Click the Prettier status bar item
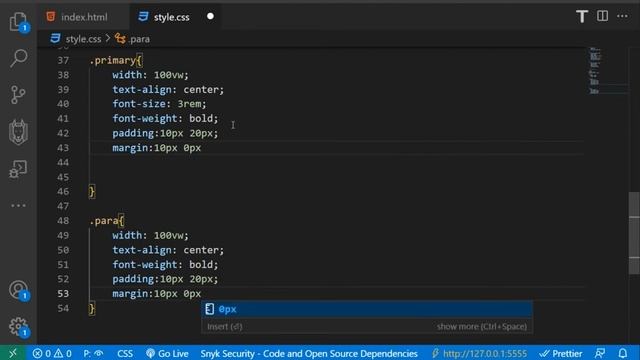The height and width of the screenshot is (360, 640). 561,353
